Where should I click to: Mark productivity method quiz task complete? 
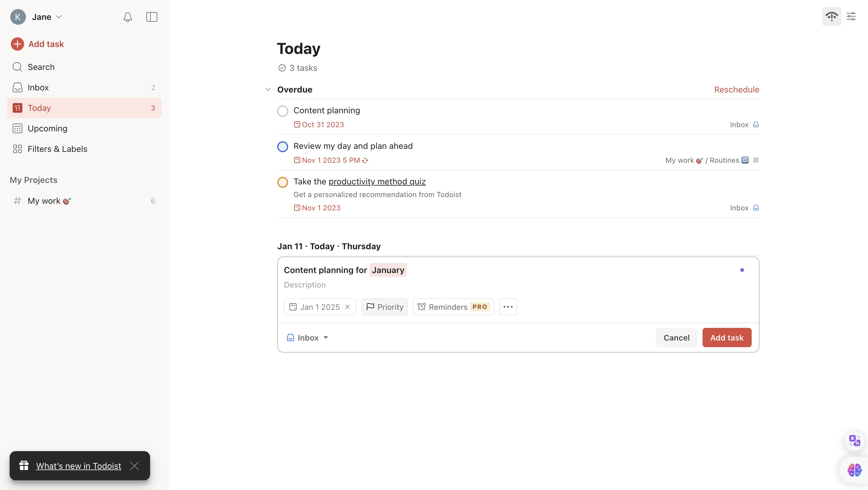tap(282, 182)
